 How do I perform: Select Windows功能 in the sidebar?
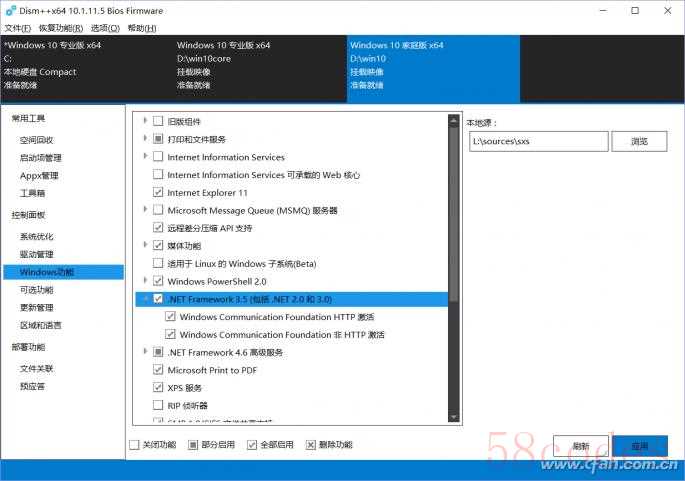63,272
